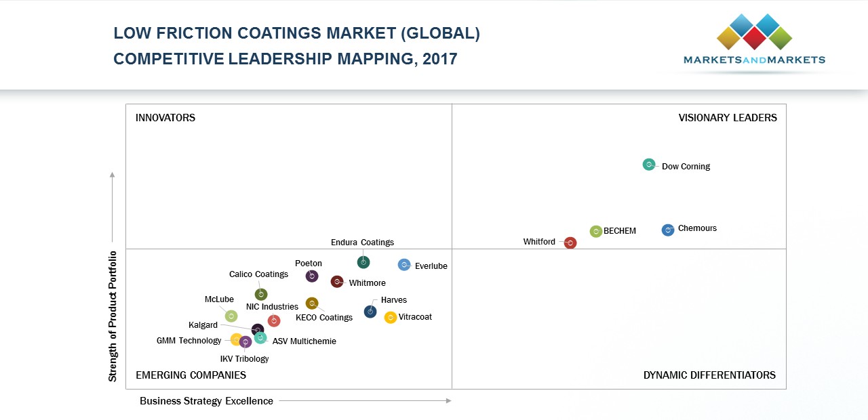This screenshot has width=868, height=420.
Task: Select the Endura Coatings marker
Action: pyautogui.click(x=363, y=262)
